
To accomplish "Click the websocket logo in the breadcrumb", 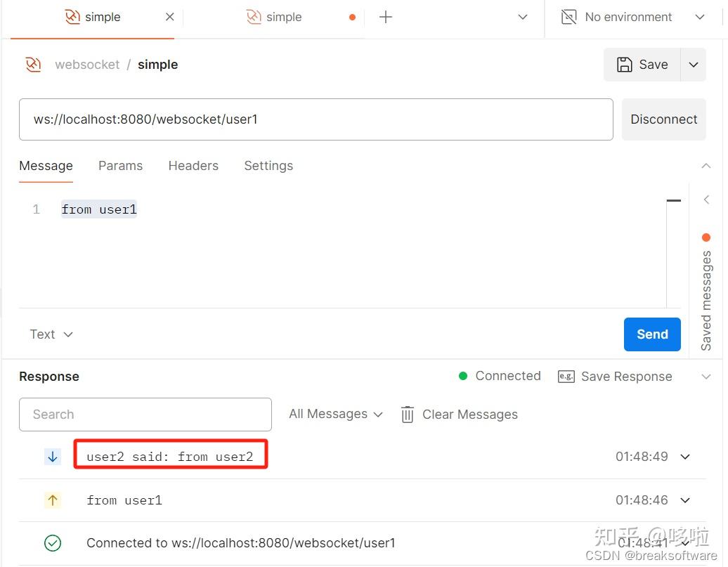I will pos(32,64).
